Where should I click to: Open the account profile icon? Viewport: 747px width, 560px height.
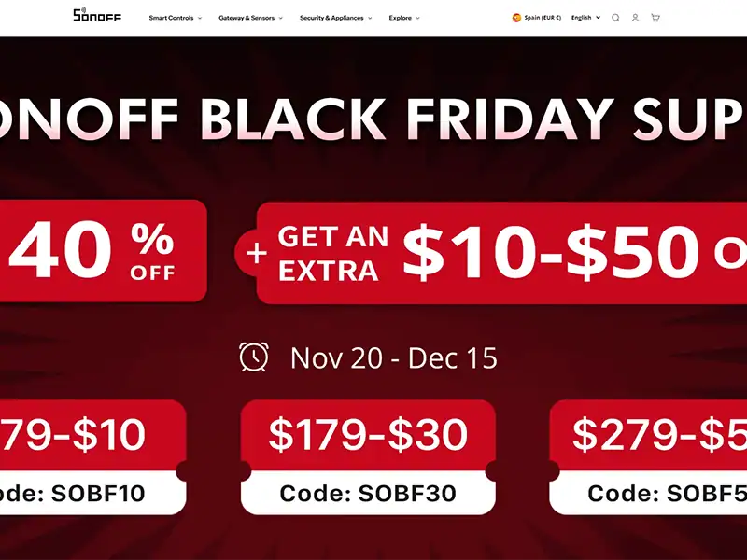(635, 18)
